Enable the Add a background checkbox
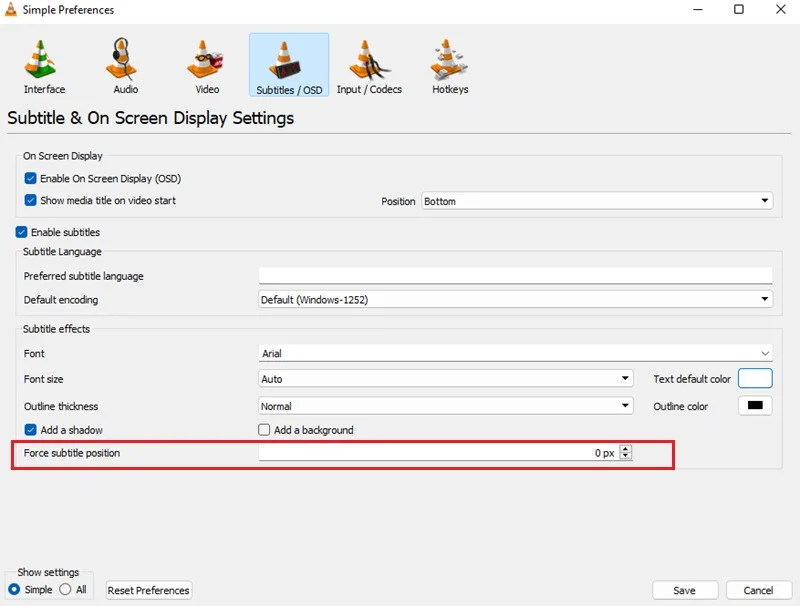The height and width of the screenshot is (606, 800). [x=264, y=430]
